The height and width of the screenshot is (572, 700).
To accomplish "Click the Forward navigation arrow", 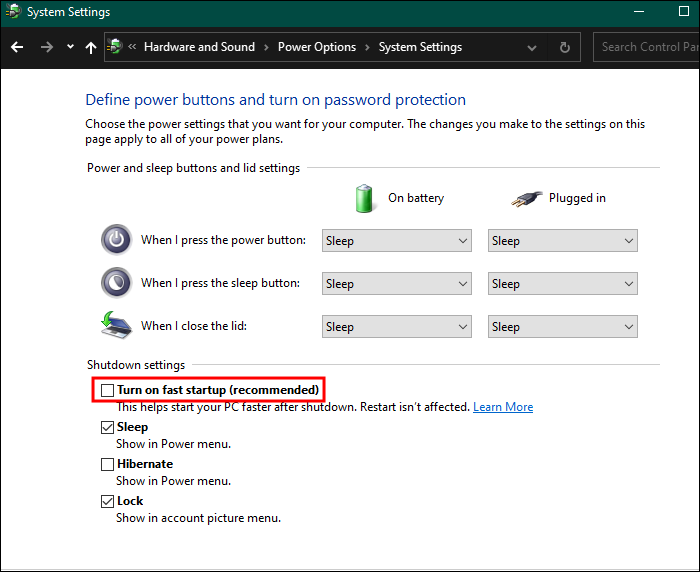I will click(46, 47).
